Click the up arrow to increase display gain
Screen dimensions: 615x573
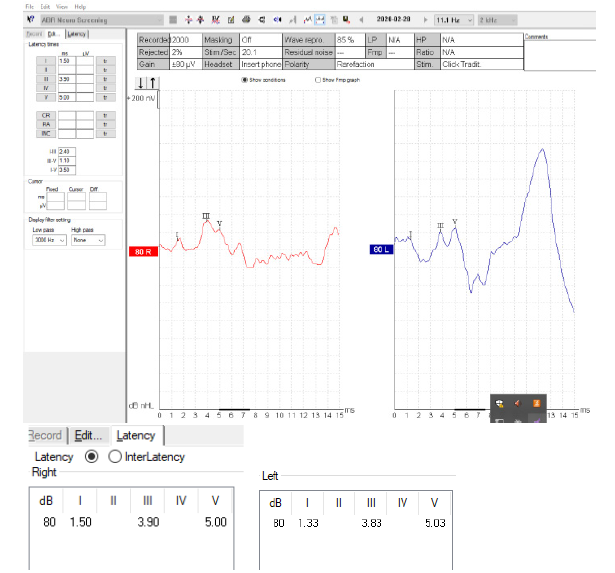pyautogui.click(x=152, y=82)
